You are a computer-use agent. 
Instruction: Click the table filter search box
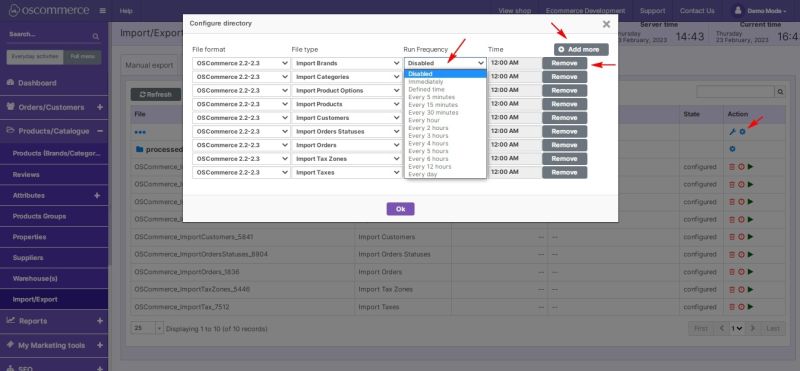[736, 92]
